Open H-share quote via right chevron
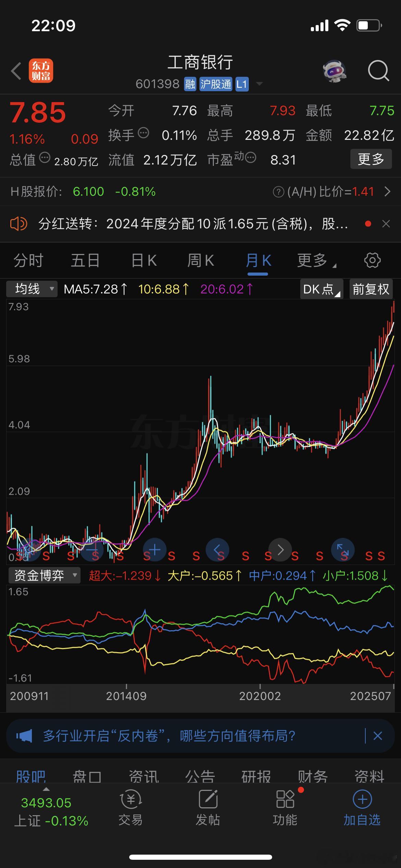 click(x=387, y=191)
